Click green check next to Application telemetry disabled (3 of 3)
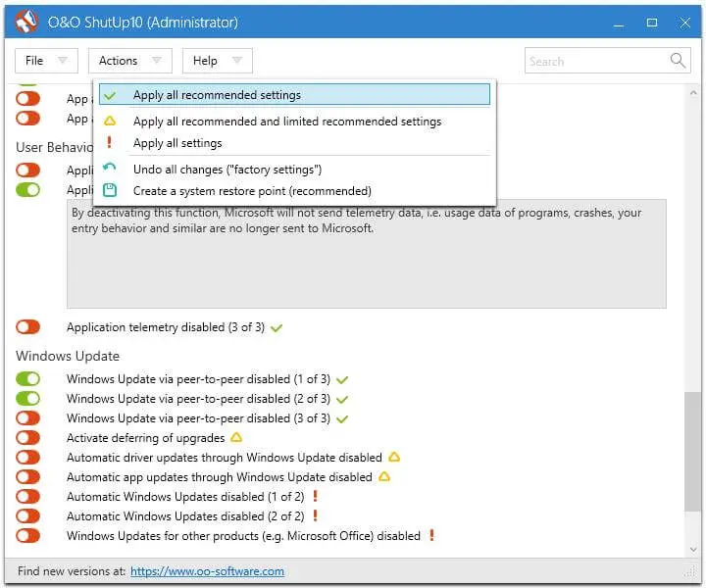Viewport: 706px width, 588px height. [277, 328]
